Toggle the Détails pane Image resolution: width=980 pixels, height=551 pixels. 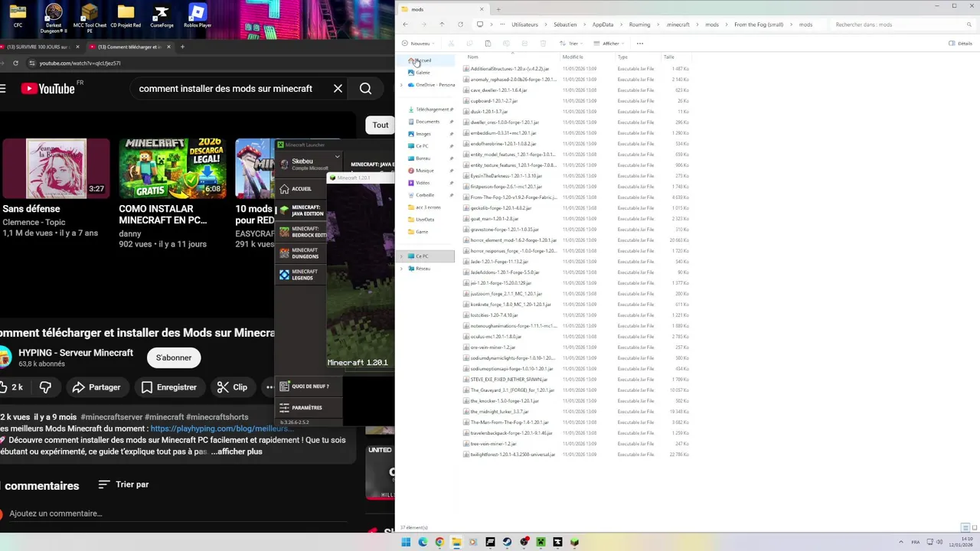tap(961, 44)
